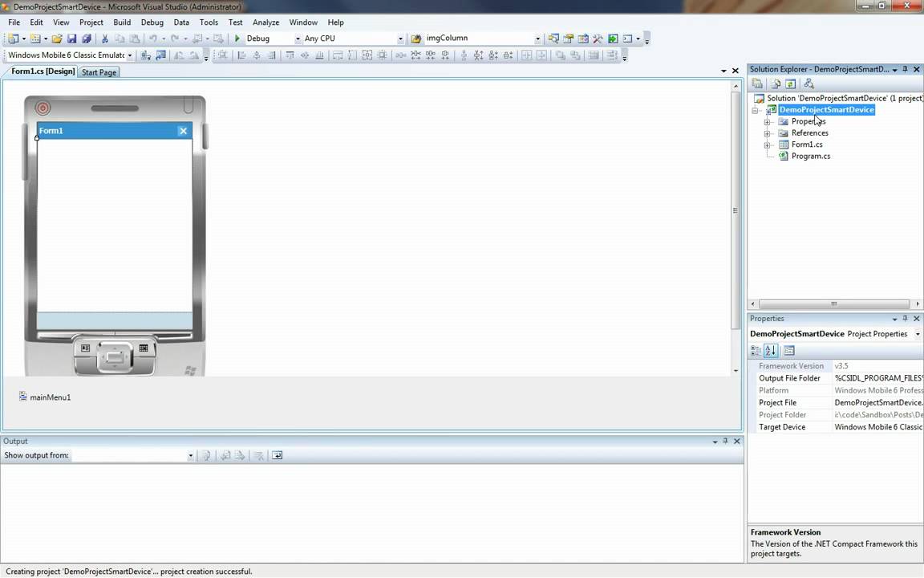Image resolution: width=924 pixels, height=578 pixels.
Task: Open the Help menu
Action: [336, 22]
